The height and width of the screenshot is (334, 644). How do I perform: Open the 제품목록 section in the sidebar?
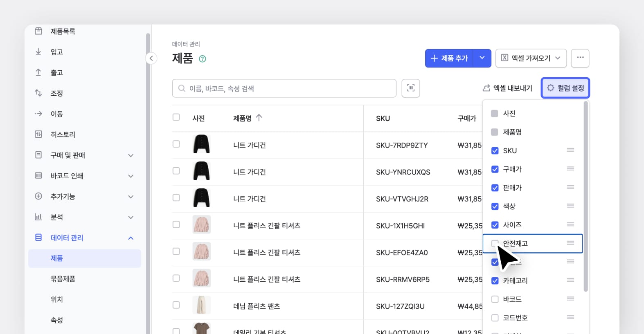[x=39, y=31]
